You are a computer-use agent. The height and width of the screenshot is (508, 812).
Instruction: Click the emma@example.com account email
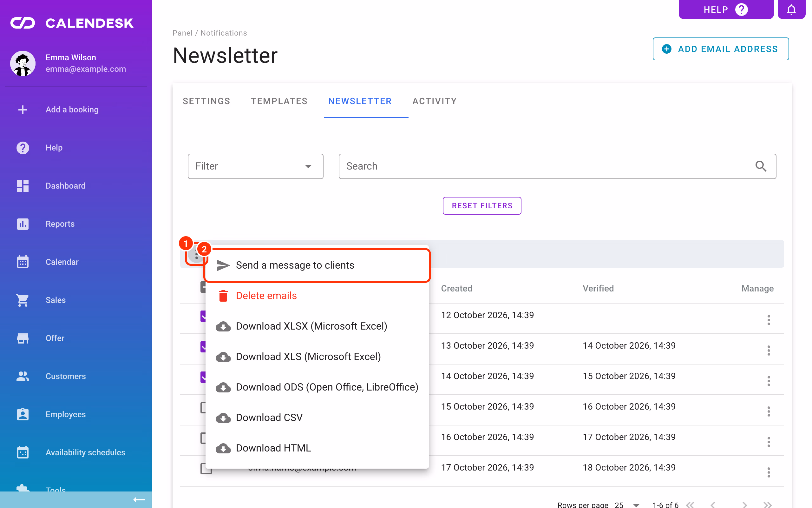(86, 69)
